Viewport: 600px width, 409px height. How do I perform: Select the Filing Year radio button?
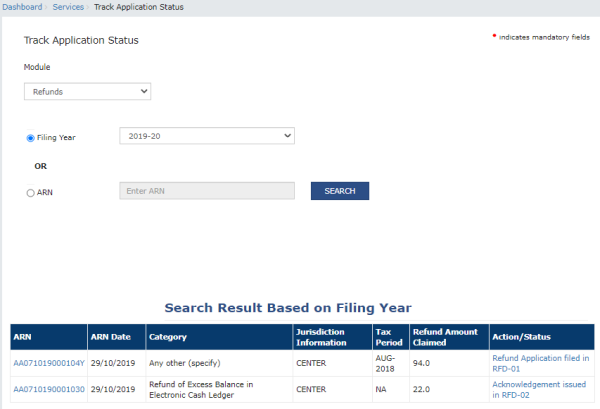pyautogui.click(x=31, y=138)
